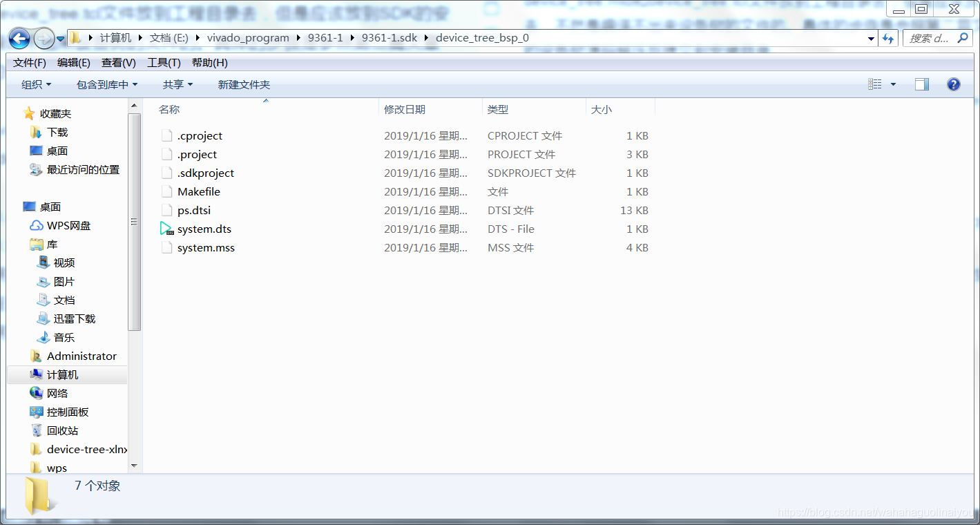Image resolution: width=980 pixels, height=525 pixels.
Task: Open the recent locations dropdown arrow
Action: [61, 39]
